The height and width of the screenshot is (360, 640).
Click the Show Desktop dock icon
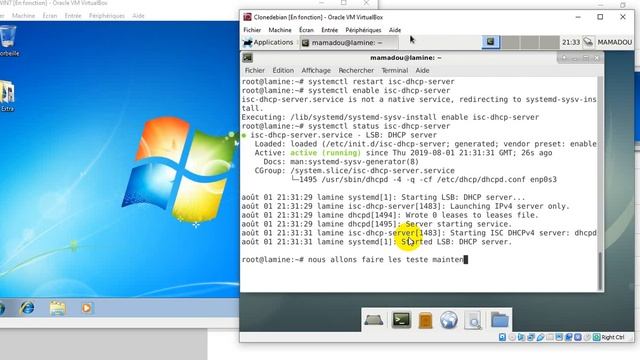(373, 320)
